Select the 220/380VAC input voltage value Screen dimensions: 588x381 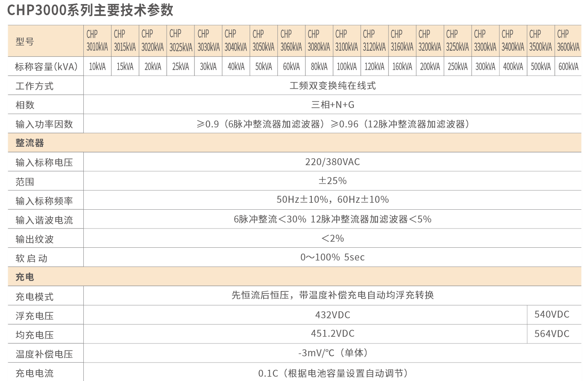point(332,162)
